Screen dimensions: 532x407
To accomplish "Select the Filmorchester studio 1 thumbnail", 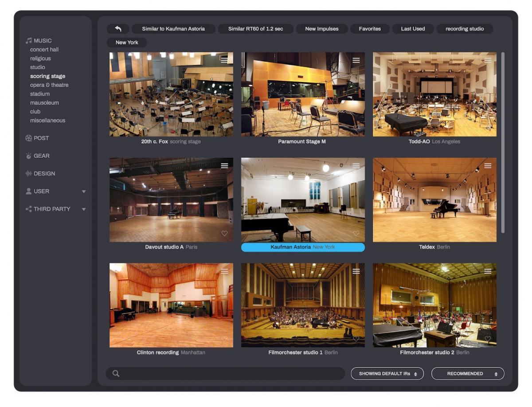I will [303, 305].
